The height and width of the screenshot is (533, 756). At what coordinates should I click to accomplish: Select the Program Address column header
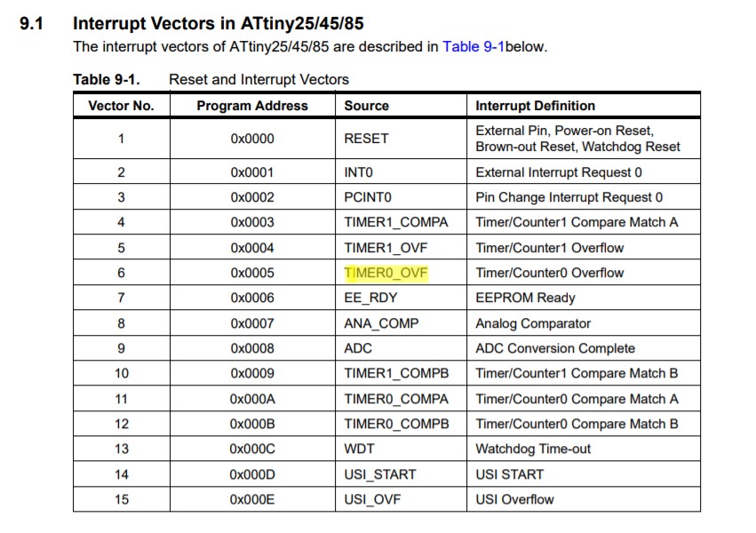[x=252, y=106]
